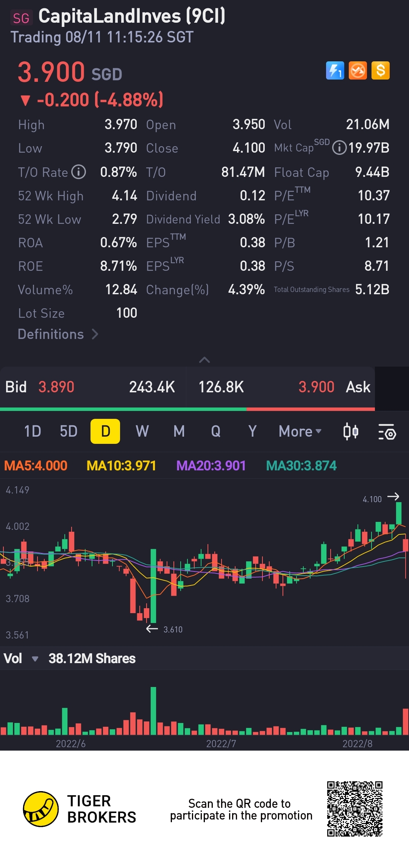Open the candlestick chart type icon
The image size is (409, 868).
click(351, 432)
